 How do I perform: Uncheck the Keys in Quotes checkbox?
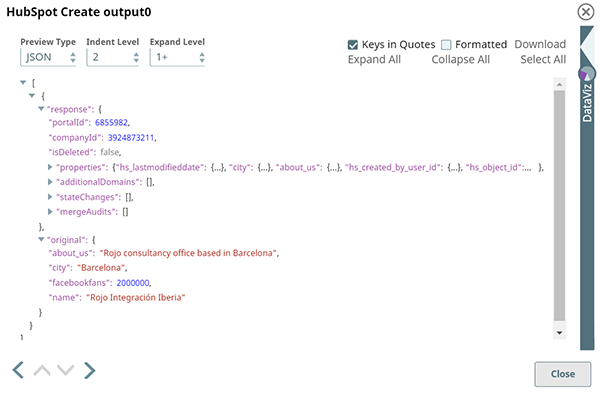pyautogui.click(x=352, y=45)
